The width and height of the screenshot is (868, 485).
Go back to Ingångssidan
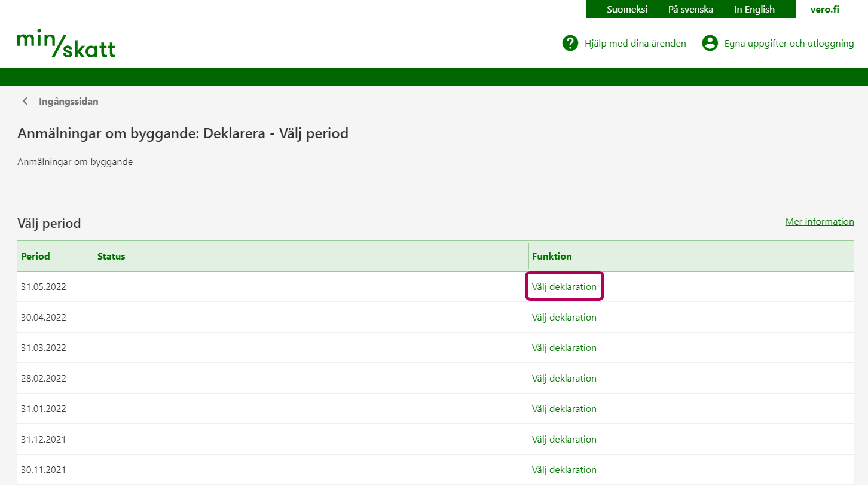(68, 102)
